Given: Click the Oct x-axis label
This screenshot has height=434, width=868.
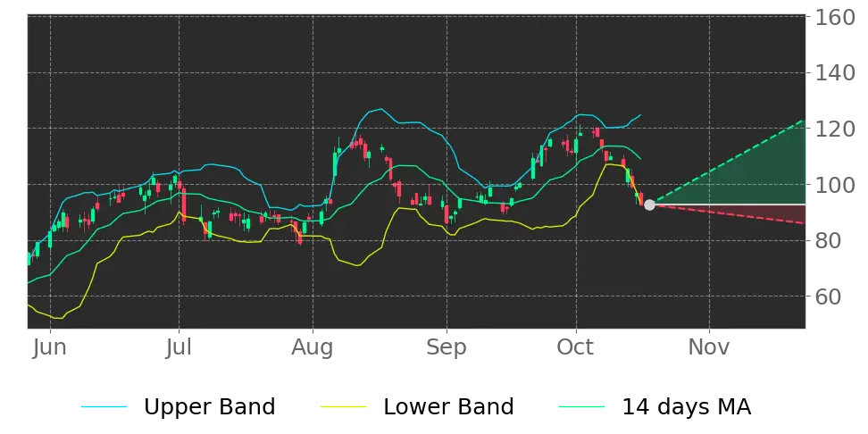Looking at the screenshot, I should coord(576,347).
